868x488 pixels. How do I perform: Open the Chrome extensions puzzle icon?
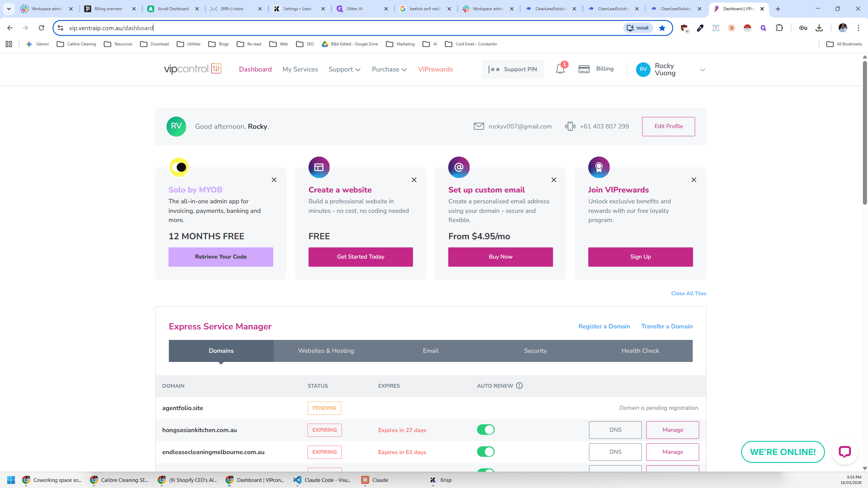780,28
